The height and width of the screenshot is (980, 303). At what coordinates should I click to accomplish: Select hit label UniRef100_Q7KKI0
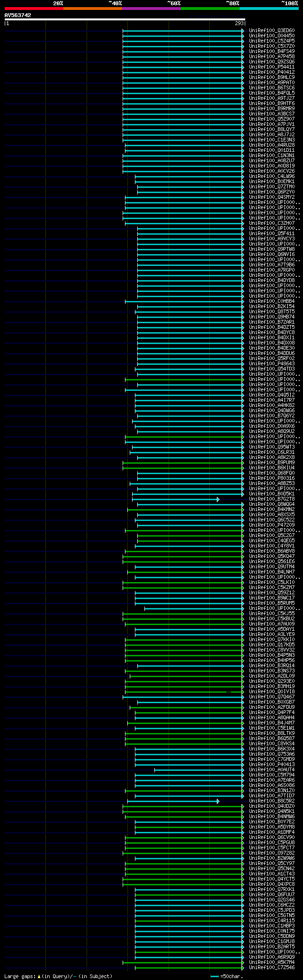click(x=272, y=640)
